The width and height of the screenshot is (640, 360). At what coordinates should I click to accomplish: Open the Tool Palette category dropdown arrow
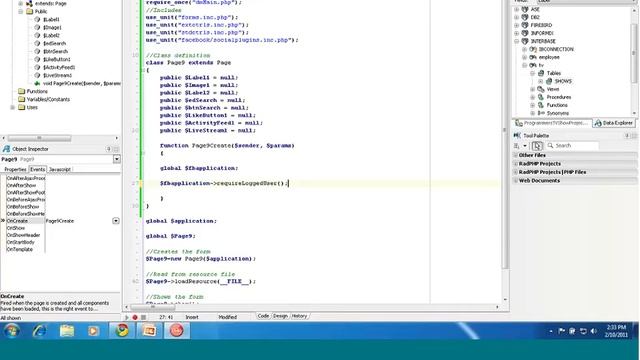525,146
